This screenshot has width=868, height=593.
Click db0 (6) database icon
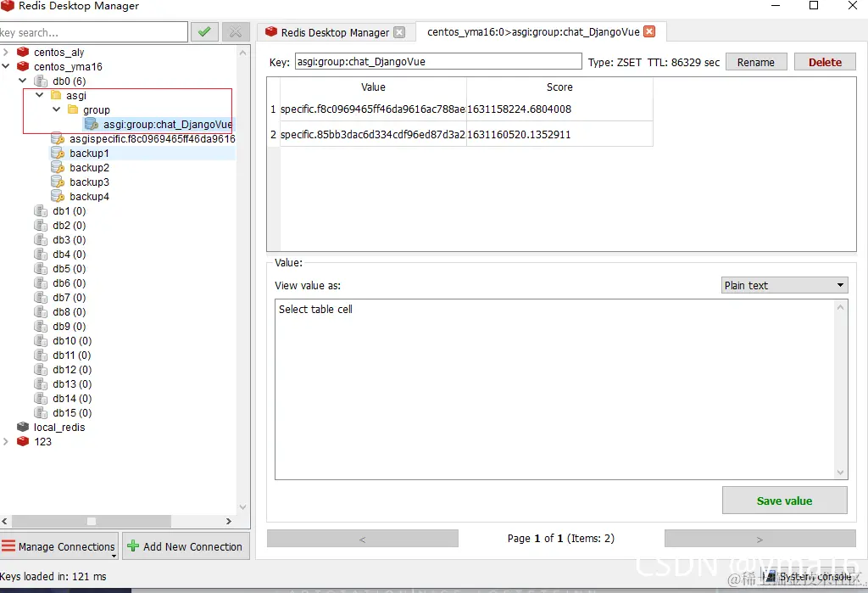tap(41, 81)
